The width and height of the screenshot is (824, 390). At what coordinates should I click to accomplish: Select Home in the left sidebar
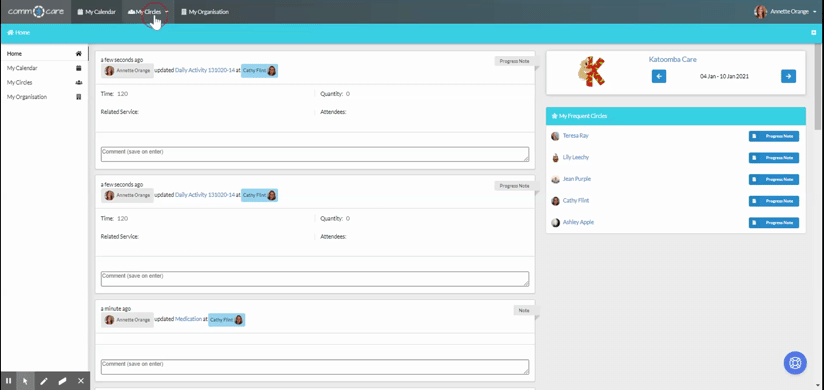click(x=44, y=54)
